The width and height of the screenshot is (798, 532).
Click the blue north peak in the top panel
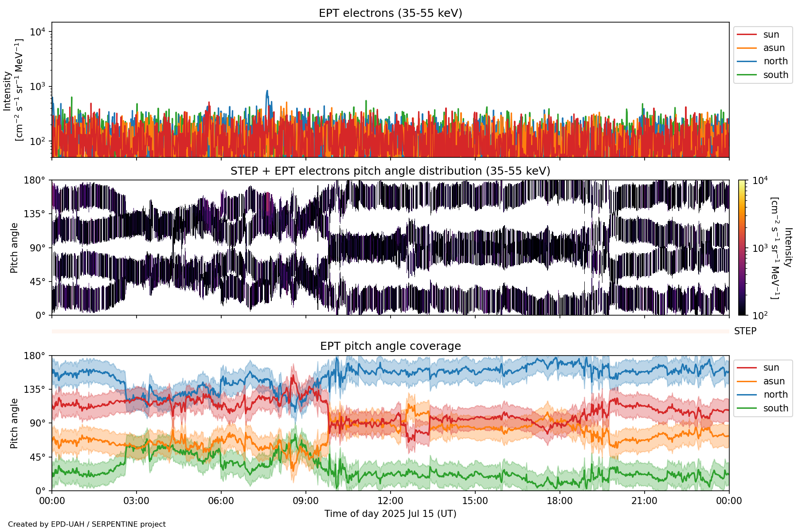click(267, 92)
